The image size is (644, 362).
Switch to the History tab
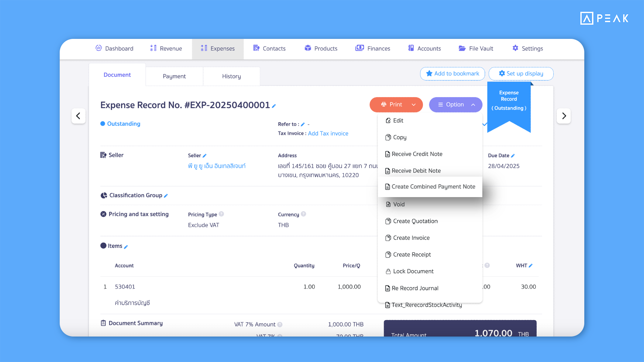click(231, 76)
